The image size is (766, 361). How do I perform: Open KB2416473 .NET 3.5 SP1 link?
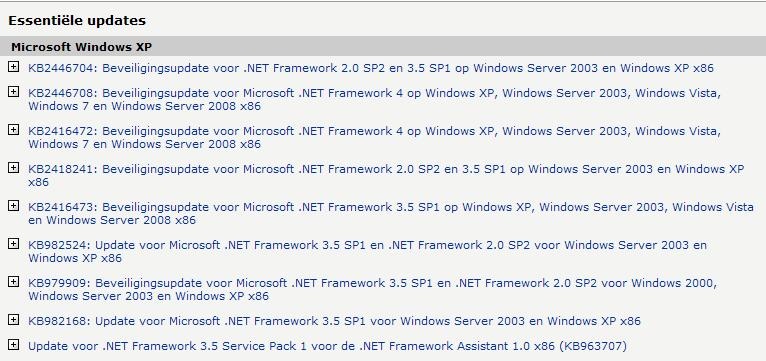click(391, 213)
